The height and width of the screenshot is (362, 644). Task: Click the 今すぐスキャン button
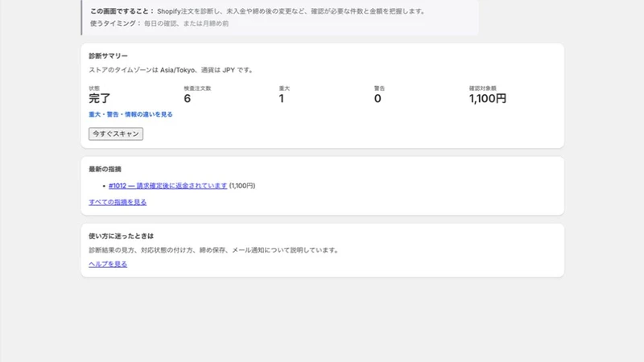[116, 134]
